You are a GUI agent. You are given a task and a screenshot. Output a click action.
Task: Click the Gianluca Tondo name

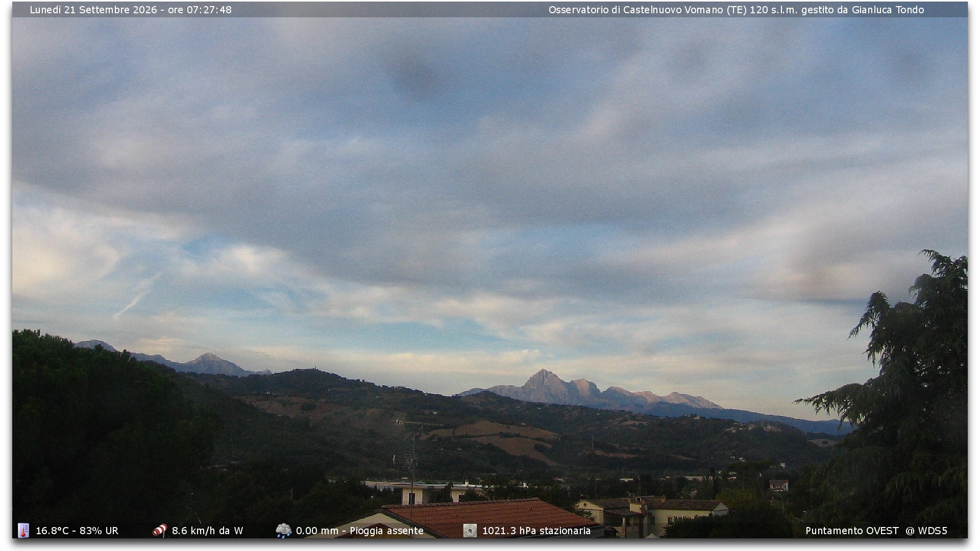pos(888,10)
